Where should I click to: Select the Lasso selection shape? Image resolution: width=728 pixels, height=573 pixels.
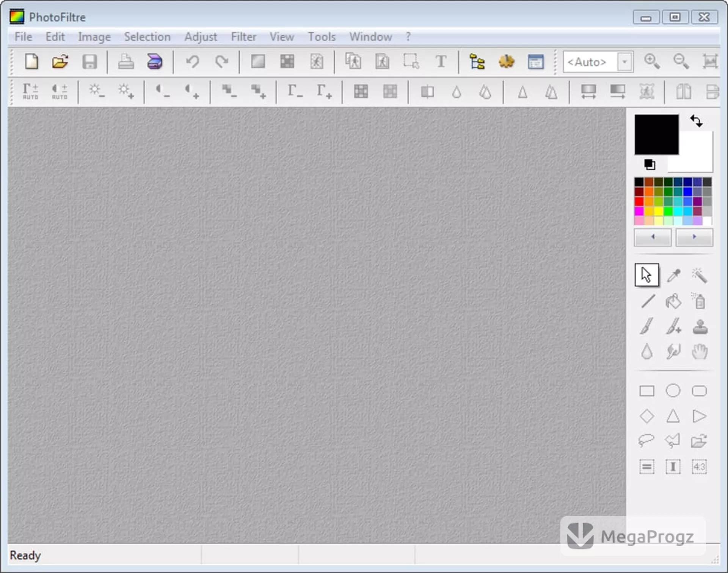click(x=646, y=441)
